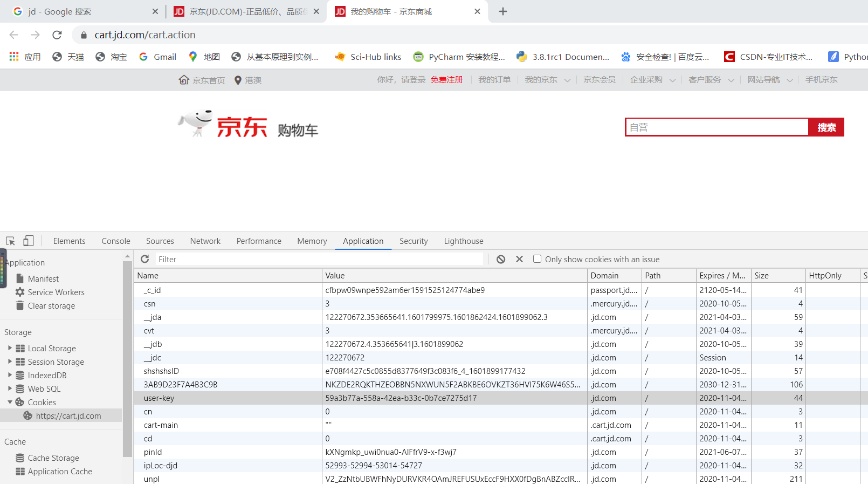The image size is (868, 484).
Task: Open the 地图 maps bookmark
Action: point(204,57)
